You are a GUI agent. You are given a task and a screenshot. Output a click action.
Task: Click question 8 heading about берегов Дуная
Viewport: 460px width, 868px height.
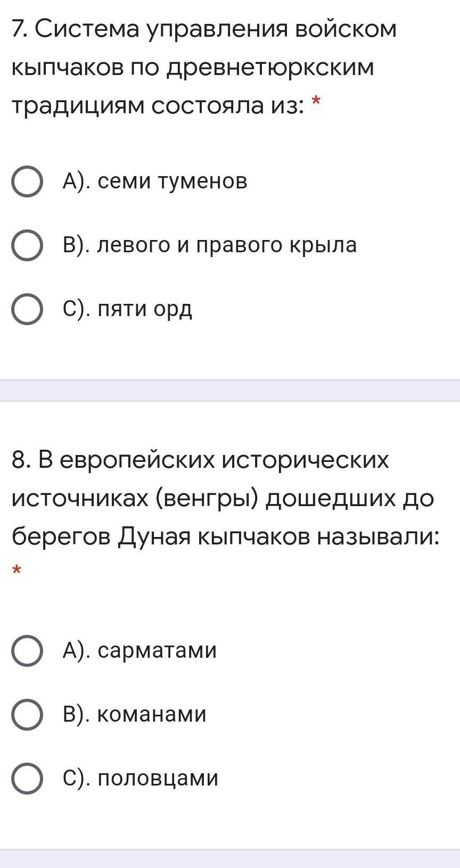coord(224,498)
